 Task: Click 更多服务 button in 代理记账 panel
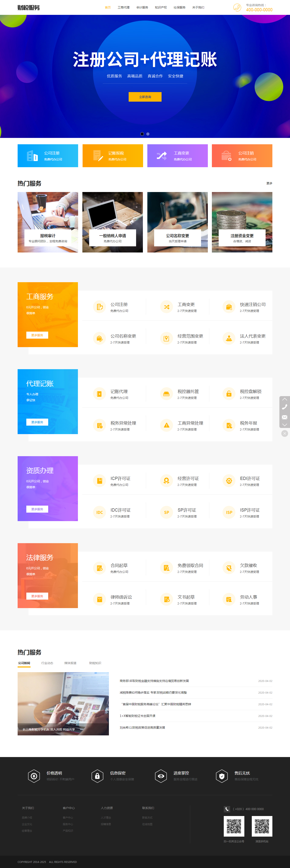pos(37,422)
